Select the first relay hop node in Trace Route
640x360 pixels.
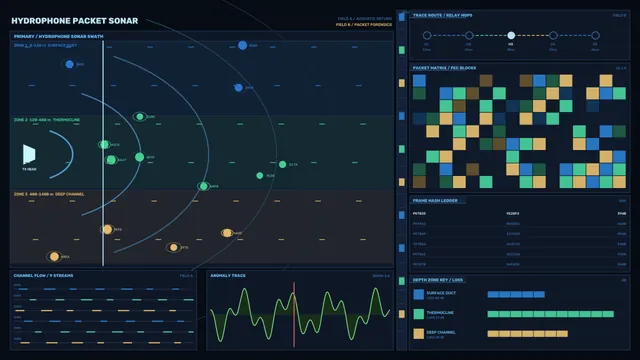427,36
